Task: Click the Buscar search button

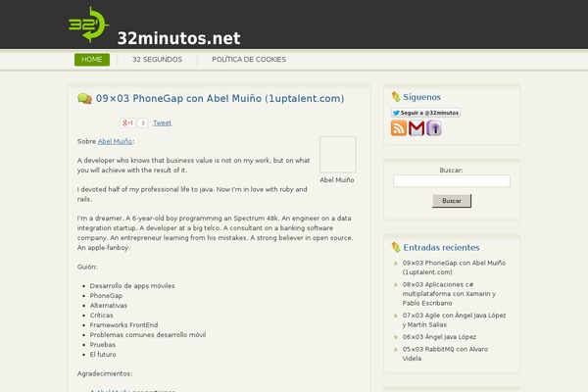Action: click(452, 201)
